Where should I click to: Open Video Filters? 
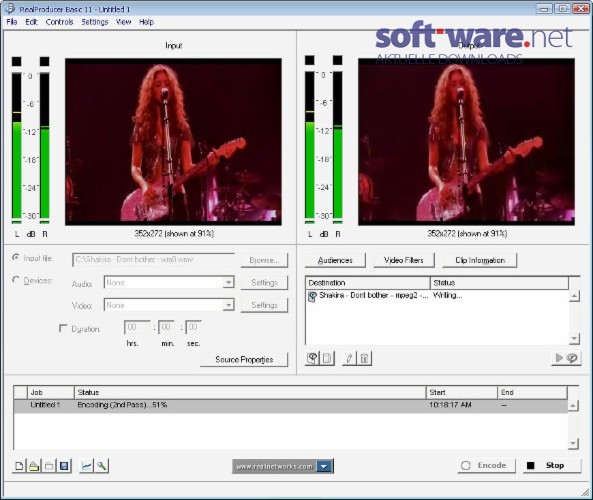click(404, 260)
